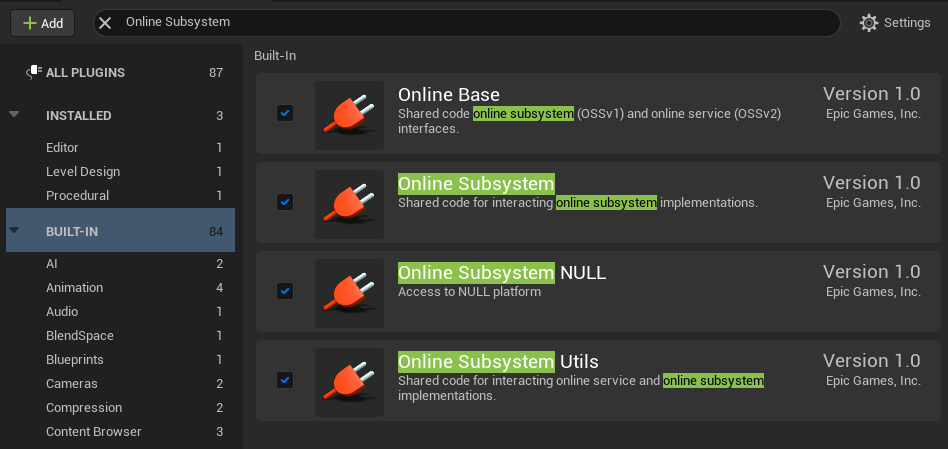Click Version 1.0 on Online Base
Image resolution: width=948 pixels, height=449 pixels.
point(871,94)
